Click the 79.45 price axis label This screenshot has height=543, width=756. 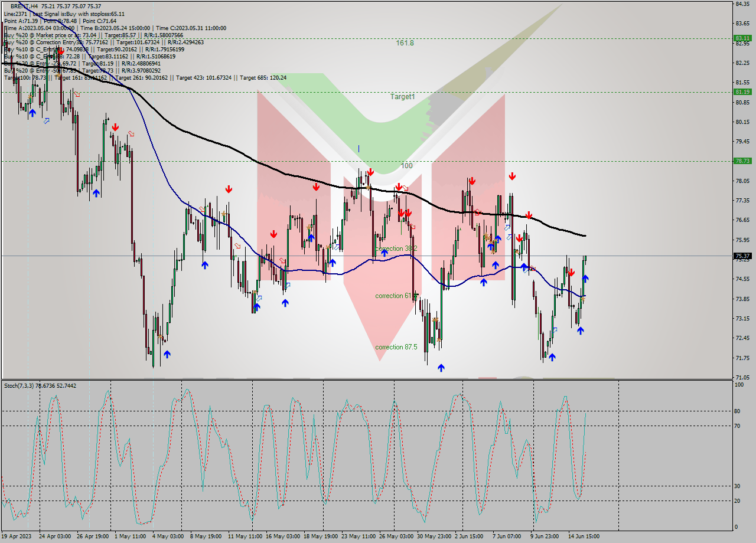tap(742, 141)
